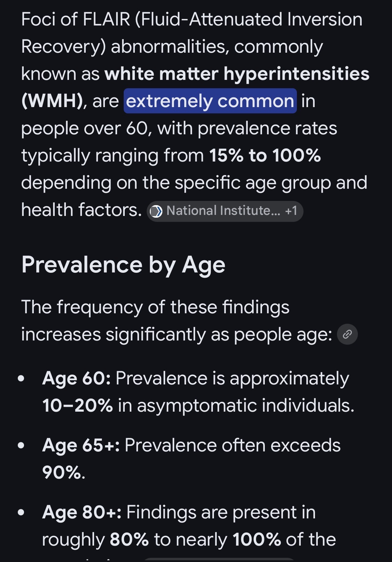Tap the "Age 80+:" bullet label
Screen dimensions: 392x562
[x=82, y=512]
